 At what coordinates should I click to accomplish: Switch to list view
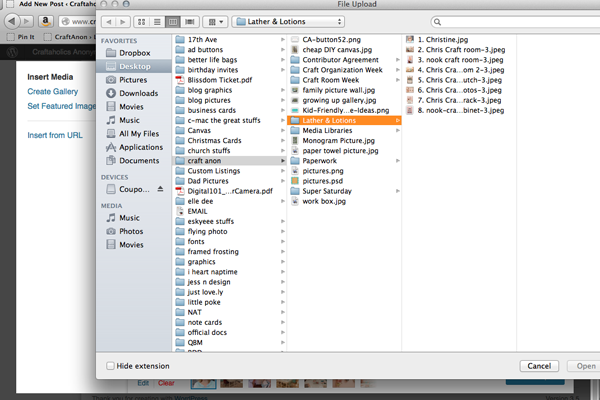click(158, 21)
